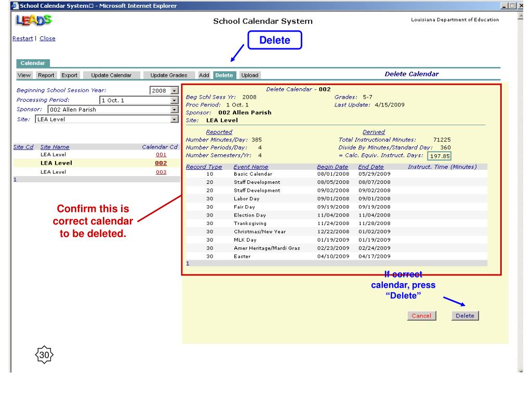Choose the Add menu item
532x399 pixels.
pos(204,75)
